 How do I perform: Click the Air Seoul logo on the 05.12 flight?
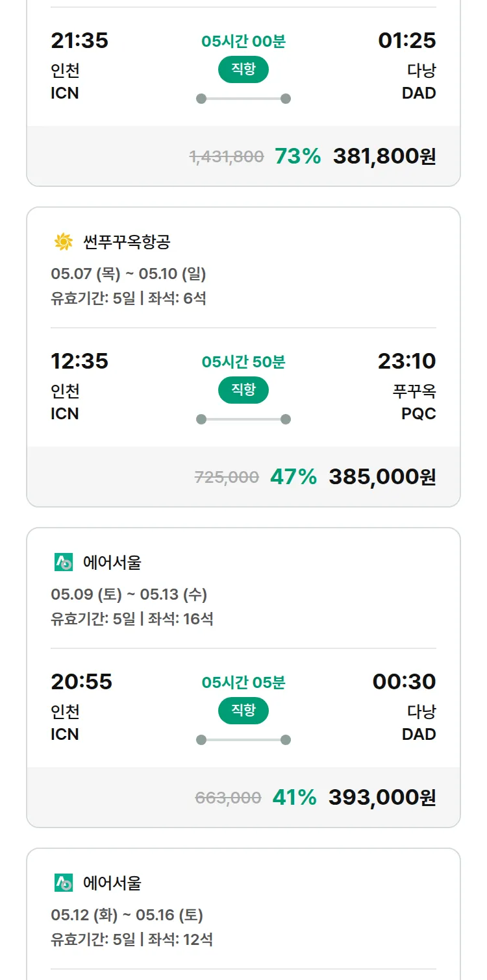(x=63, y=883)
